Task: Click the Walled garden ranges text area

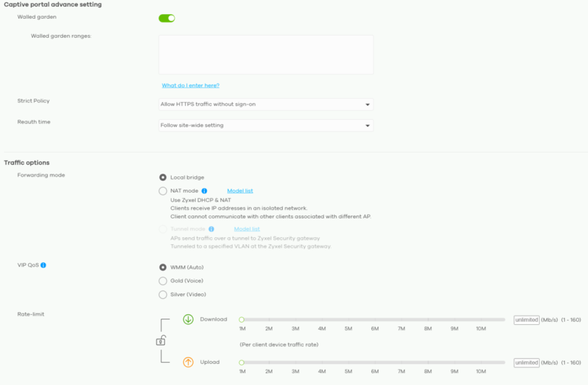Action: pos(266,55)
